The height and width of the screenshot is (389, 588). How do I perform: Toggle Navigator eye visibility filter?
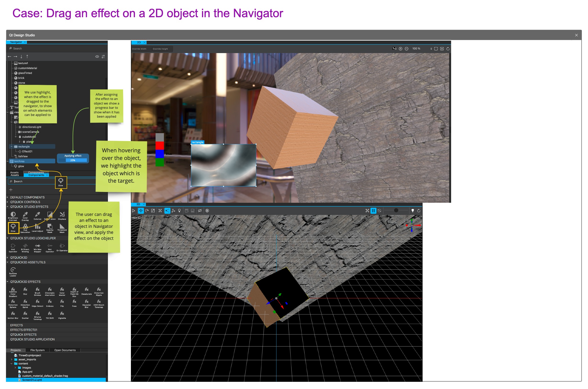97,57
